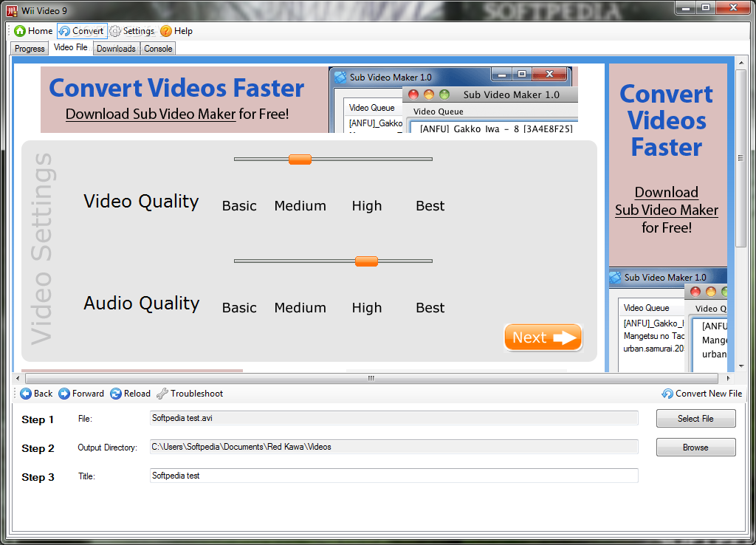The width and height of the screenshot is (756, 545).
Task: Click the horizontal scrollbar left arrow
Action: 18,378
